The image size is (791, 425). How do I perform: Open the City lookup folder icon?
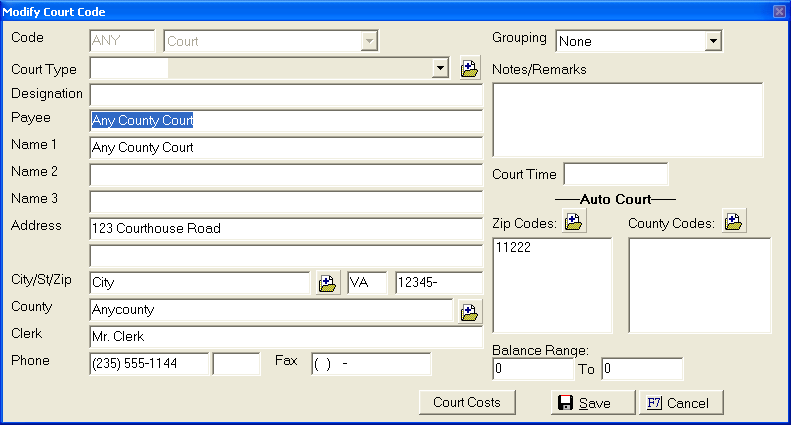(328, 283)
